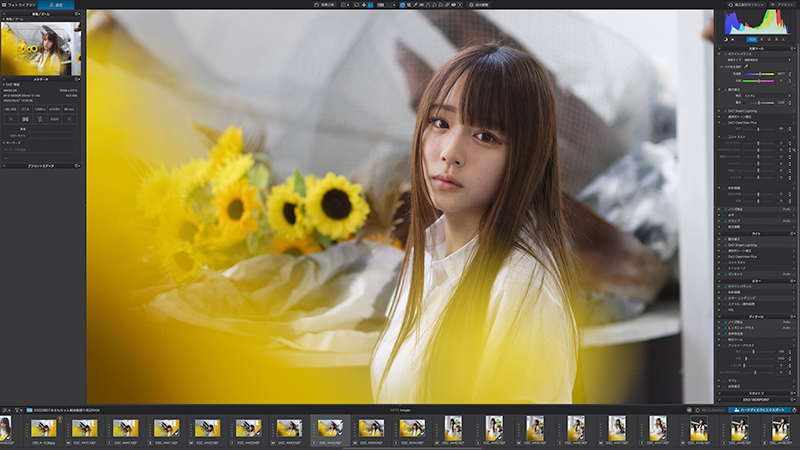Viewport: 800px width, 450px height.
Task: Show the shadow clipping moon icon
Action: tap(726, 39)
